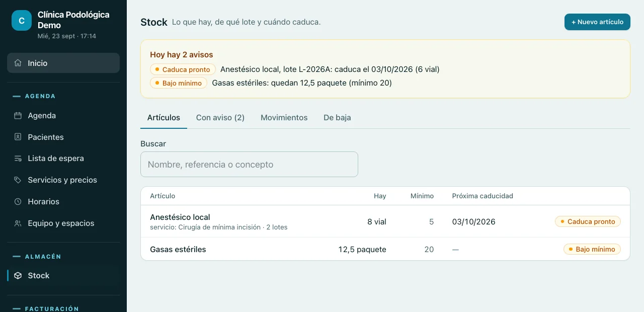Open Servicios y precios

click(x=63, y=180)
